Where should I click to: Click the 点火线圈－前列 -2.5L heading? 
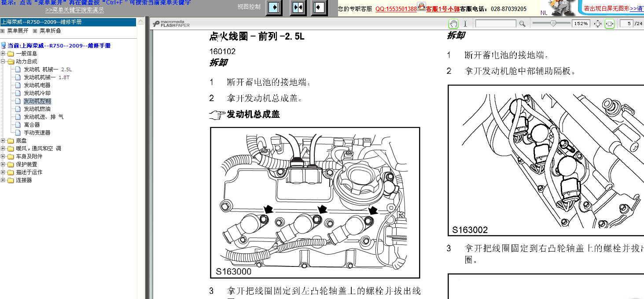[257, 36]
